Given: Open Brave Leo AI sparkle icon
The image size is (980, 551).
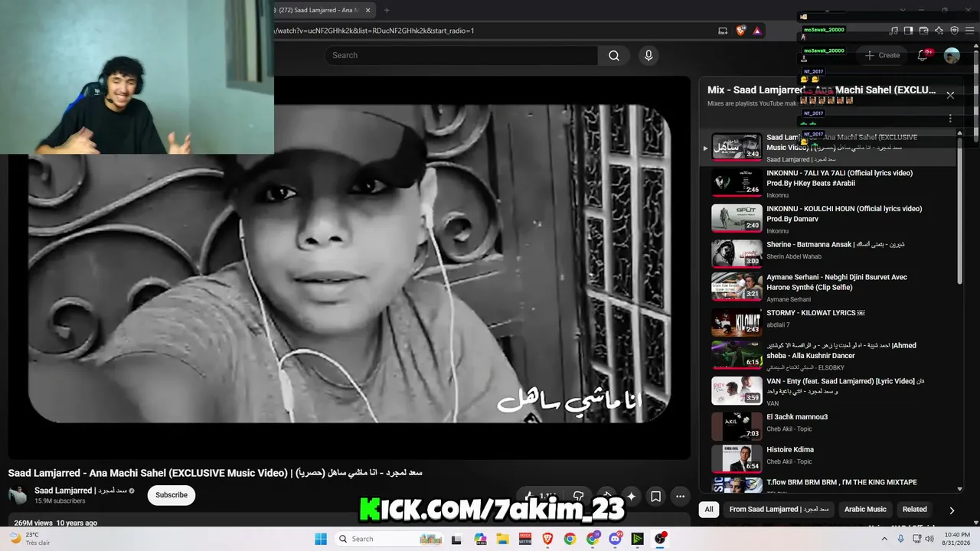Looking at the screenshot, I should coord(939,31).
